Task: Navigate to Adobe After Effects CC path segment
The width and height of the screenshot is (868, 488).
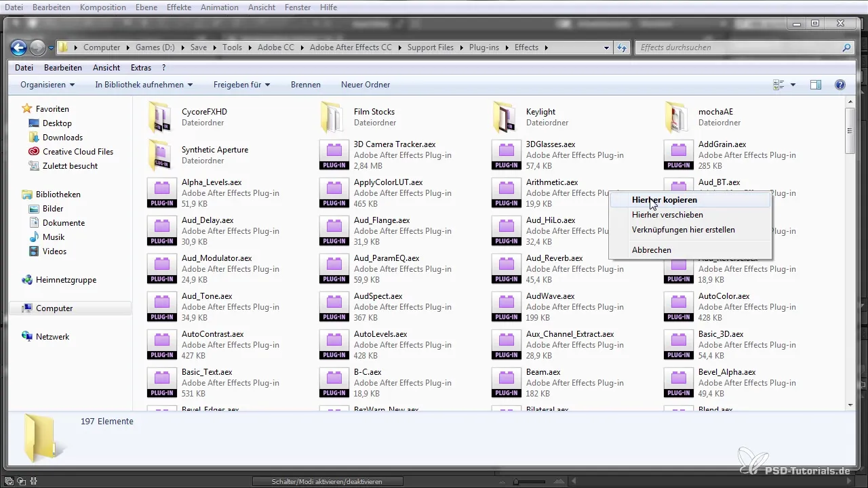Action: (x=351, y=47)
